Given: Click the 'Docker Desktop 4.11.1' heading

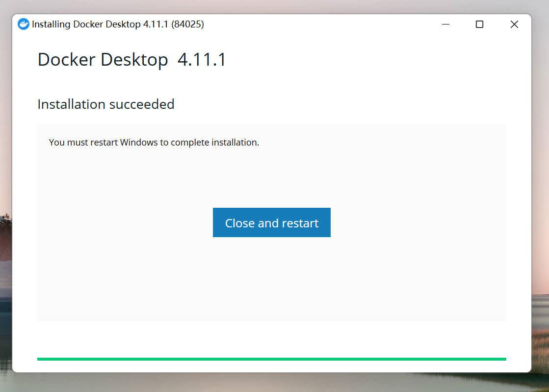Looking at the screenshot, I should (x=131, y=59).
